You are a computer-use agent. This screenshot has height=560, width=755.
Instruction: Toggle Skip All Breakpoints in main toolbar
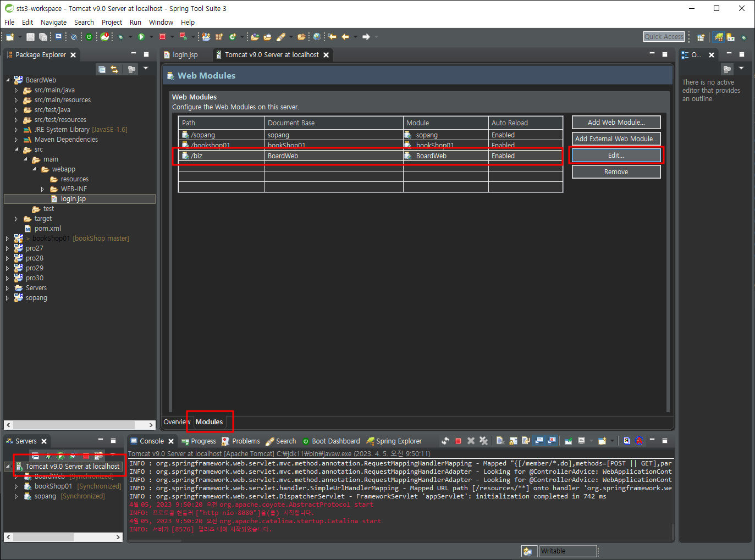click(74, 37)
